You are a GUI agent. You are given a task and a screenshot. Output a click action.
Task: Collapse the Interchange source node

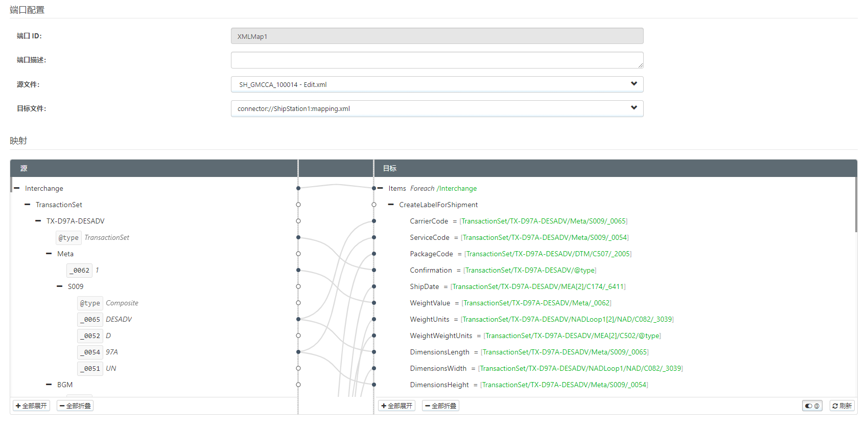click(17, 188)
